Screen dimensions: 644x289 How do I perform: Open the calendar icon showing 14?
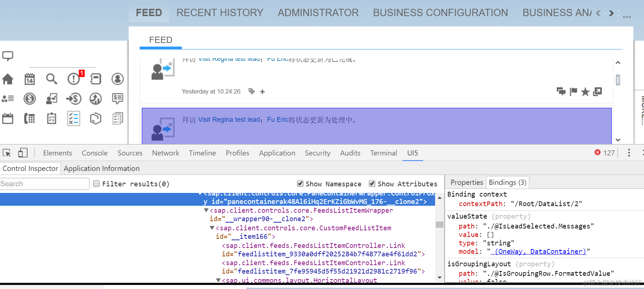coord(30,79)
